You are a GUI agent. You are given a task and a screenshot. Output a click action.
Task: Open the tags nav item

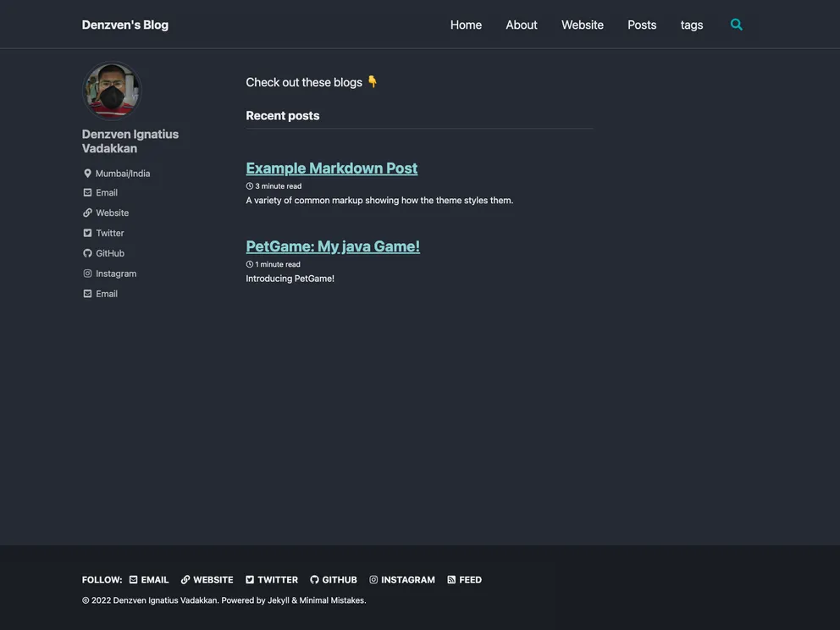point(692,25)
